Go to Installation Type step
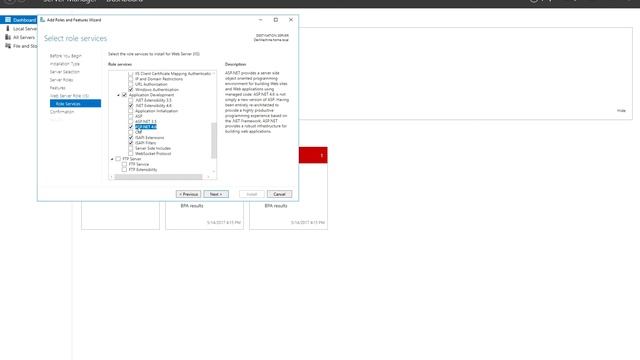Image resolution: width=640 pixels, height=360 pixels. pyautogui.click(x=65, y=64)
